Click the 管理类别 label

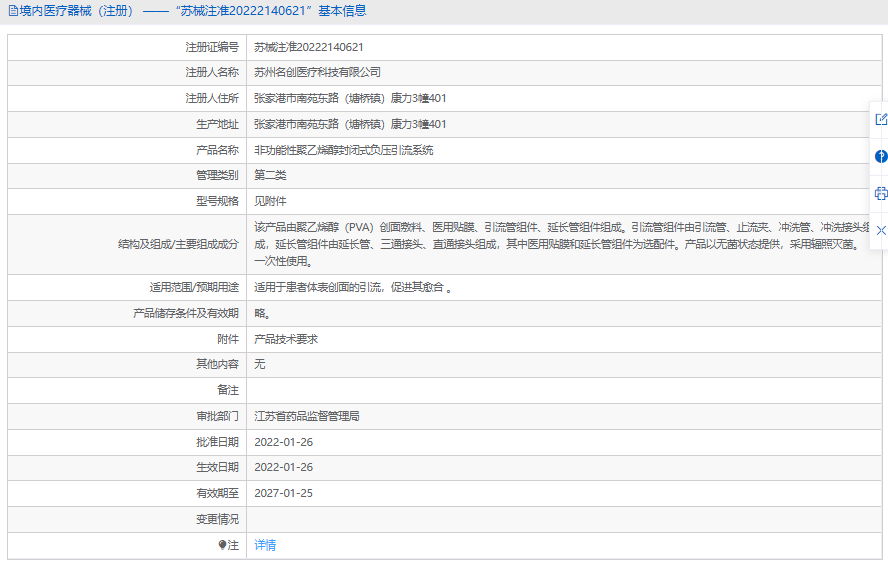217,176
